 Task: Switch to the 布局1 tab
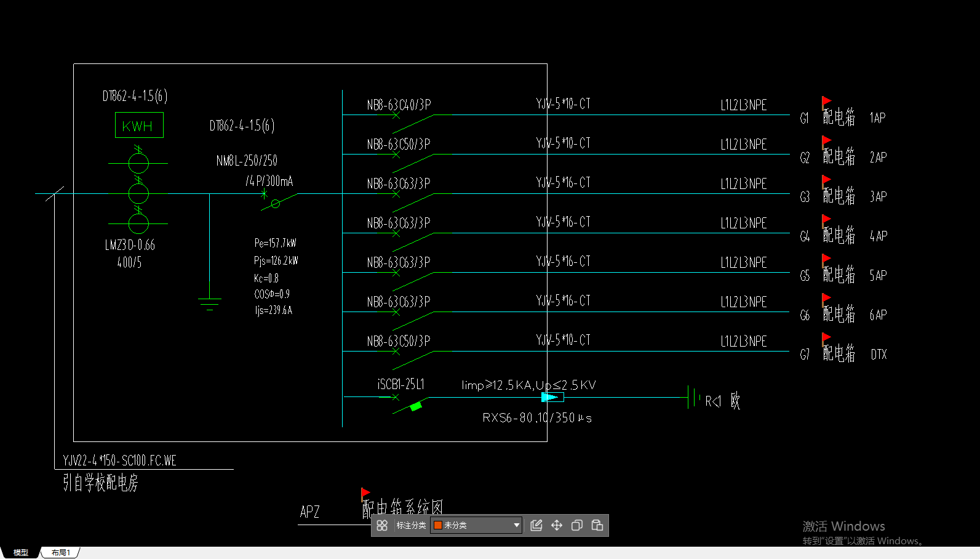[61, 552]
